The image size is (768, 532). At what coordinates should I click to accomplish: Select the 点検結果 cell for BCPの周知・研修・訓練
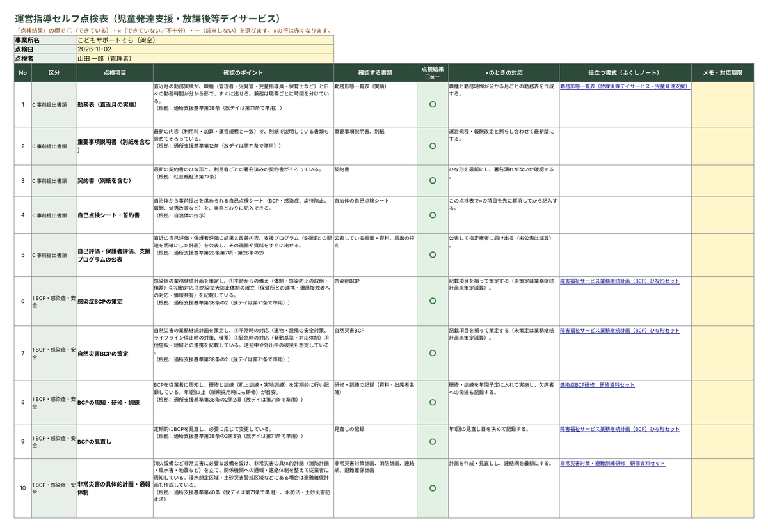pyautogui.click(x=433, y=402)
